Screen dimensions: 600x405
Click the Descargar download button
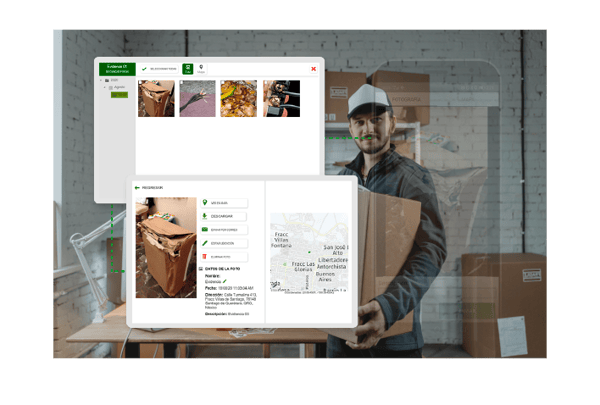click(224, 216)
